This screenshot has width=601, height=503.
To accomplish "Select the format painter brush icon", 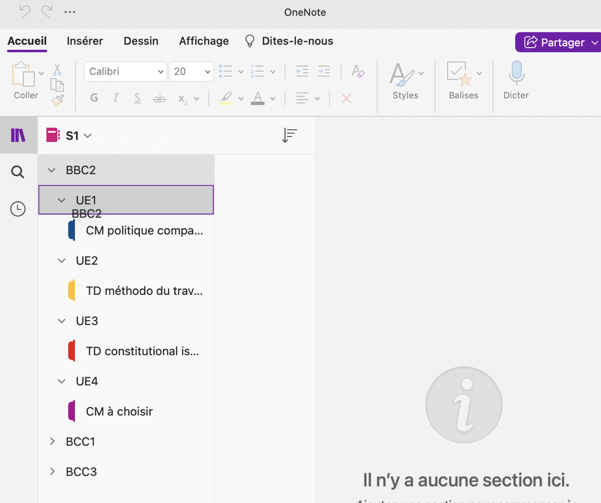I will [57, 100].
